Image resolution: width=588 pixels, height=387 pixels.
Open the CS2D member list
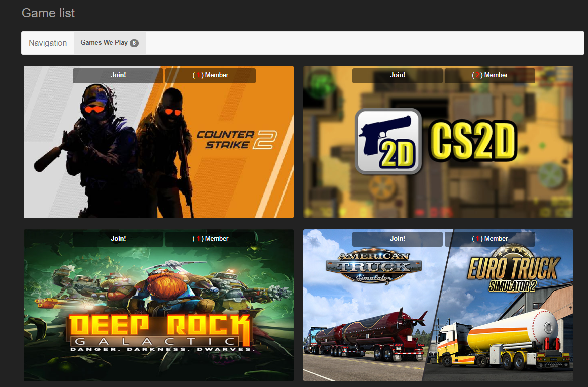490,75
